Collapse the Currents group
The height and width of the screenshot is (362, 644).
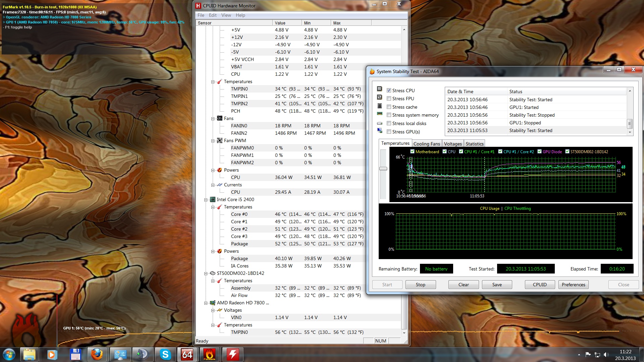(x=213, y=185)
